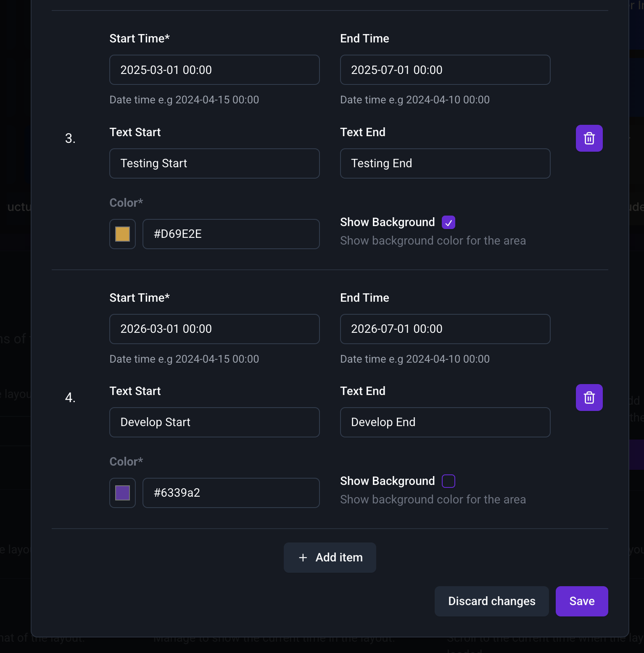This screenshot has height=653, width=644.
Task: Edit the #6339a2 hex color field
Action: pos(231,493)
